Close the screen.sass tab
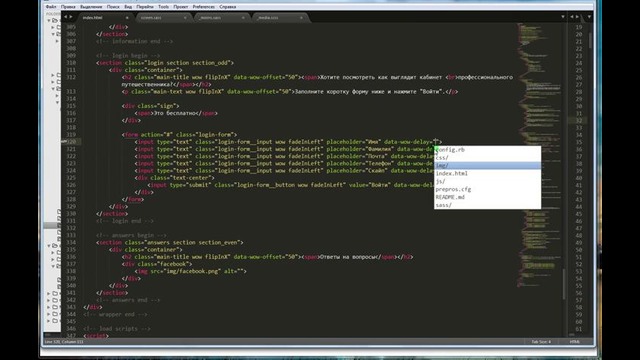 pyautogui.click(x=185, y=18)
